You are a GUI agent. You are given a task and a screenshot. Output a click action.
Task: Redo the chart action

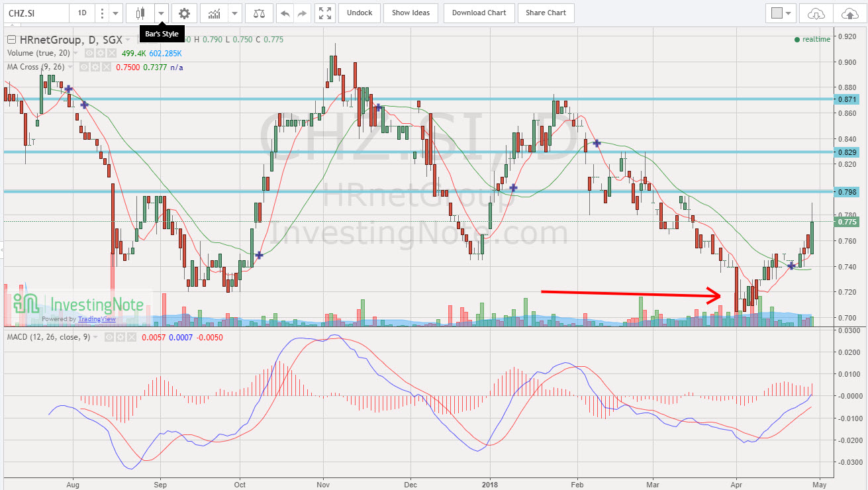click(x=301, y=13)
